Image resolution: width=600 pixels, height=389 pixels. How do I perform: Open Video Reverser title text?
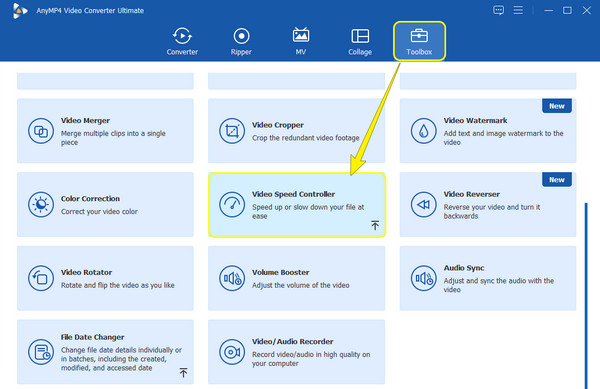coord(471,194)
